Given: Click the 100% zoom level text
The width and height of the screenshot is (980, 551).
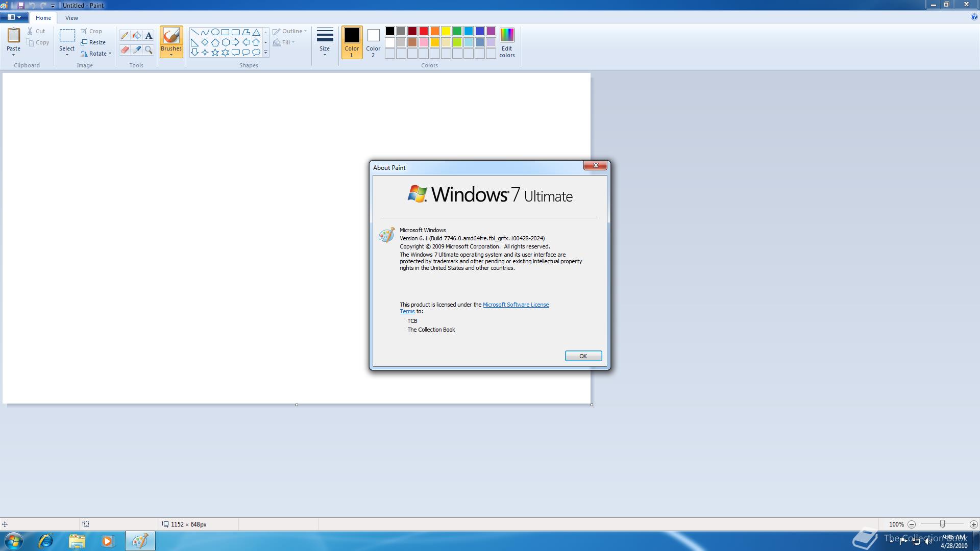Looking at the screenshot, I should point(896,524).
